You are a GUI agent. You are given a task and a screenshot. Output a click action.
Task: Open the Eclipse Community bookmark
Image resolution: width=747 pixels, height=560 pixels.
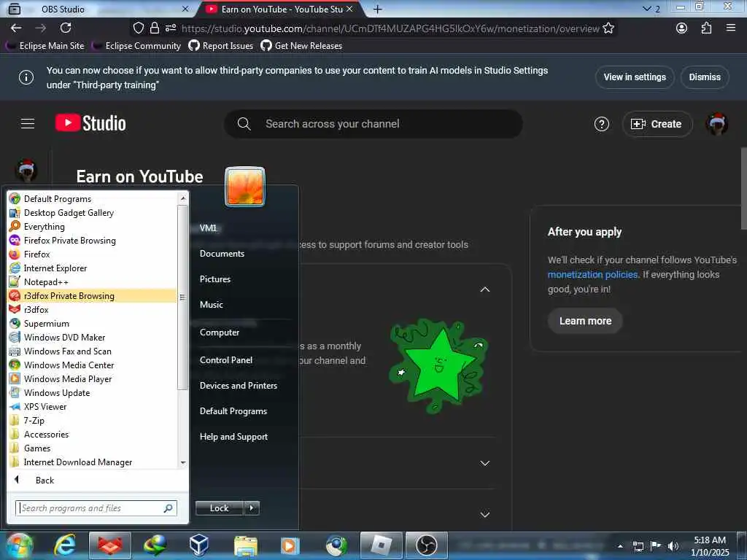[136, 46]
